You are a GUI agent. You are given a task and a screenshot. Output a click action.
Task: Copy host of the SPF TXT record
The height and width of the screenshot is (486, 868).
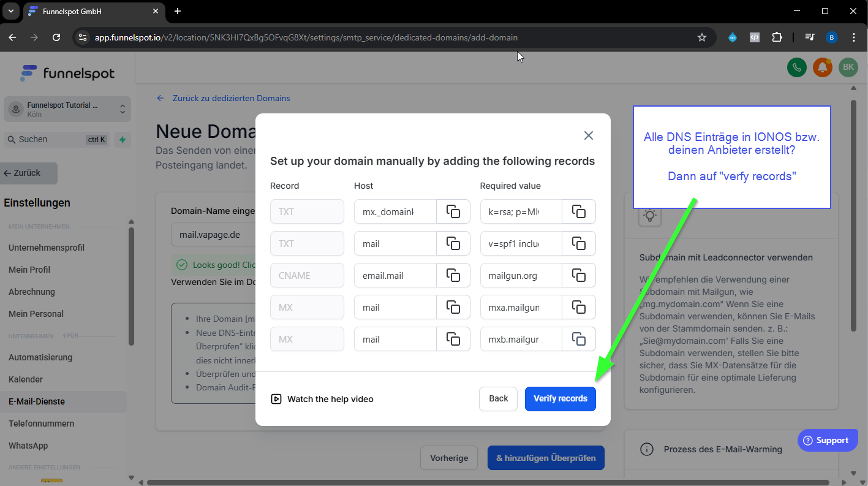[x=453, y=243]
